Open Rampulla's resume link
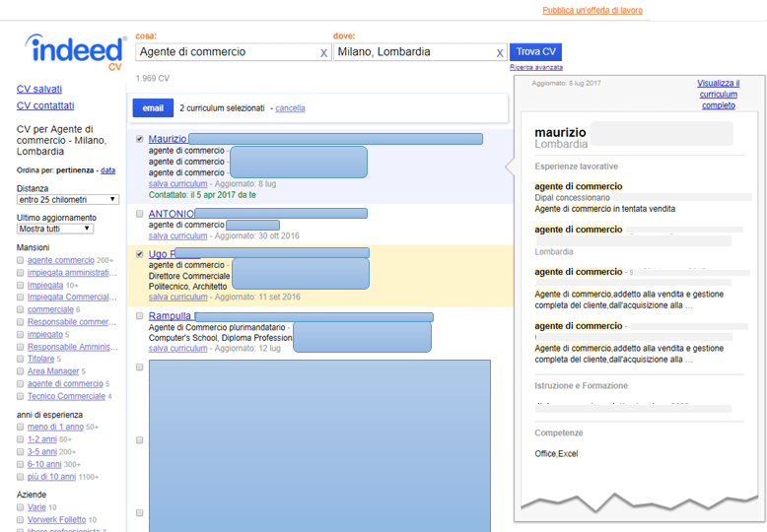The width and height of the screenshot is (767, 532). click(x=172, y=316)
